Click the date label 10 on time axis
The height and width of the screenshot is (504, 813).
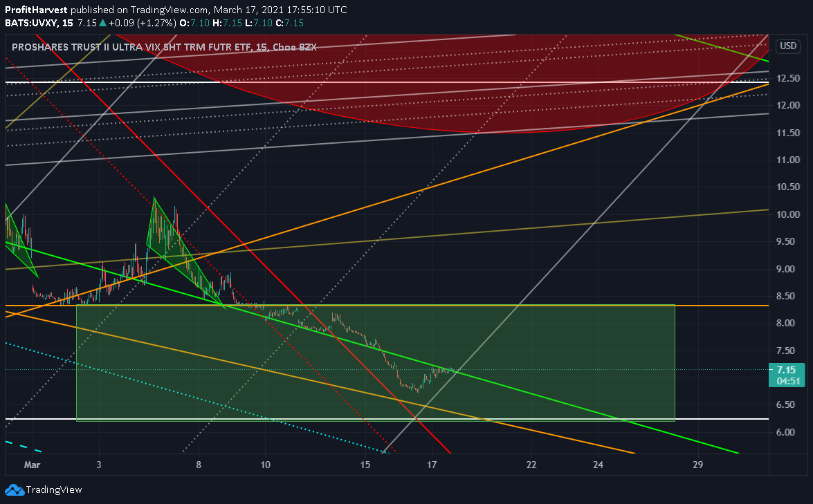(266, 465)
